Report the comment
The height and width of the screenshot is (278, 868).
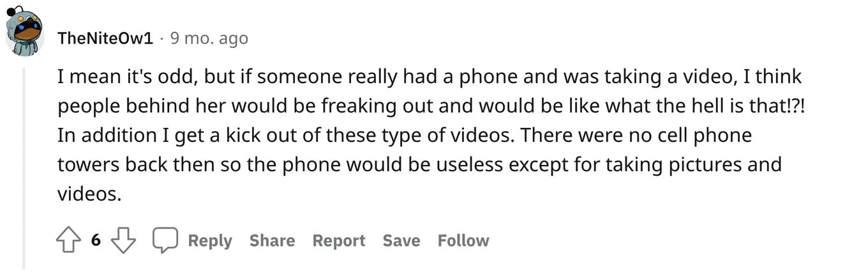click(x=338, y=241)
